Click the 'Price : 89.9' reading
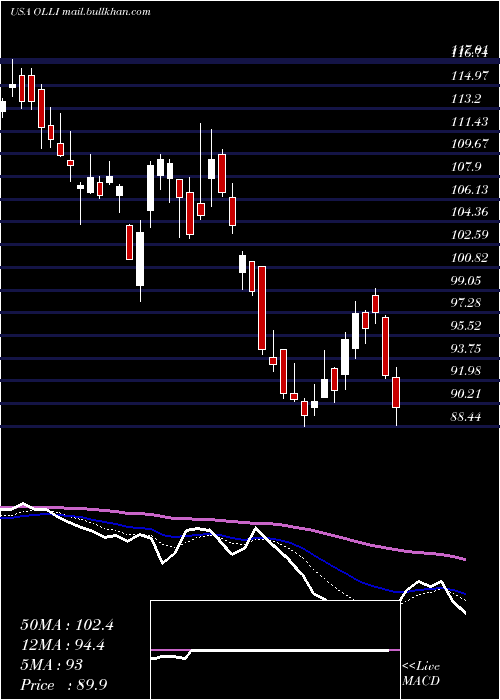This screenshot has height=700, width=500. [63, 685]
